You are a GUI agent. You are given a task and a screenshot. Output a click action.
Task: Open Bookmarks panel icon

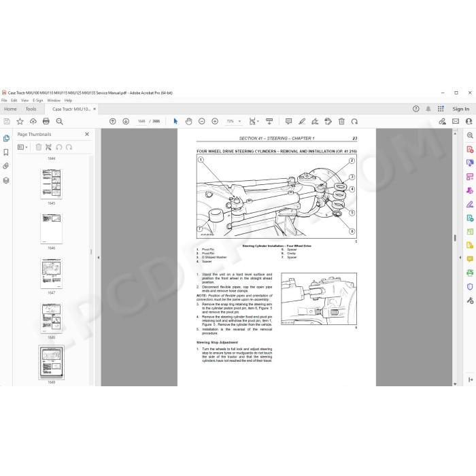pyautogui.click(x=6, y=152)
